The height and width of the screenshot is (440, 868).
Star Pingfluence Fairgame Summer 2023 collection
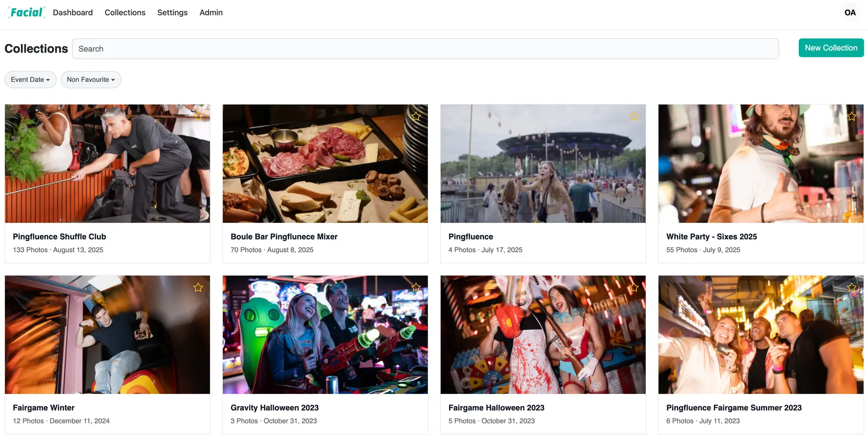coord(852,287)
